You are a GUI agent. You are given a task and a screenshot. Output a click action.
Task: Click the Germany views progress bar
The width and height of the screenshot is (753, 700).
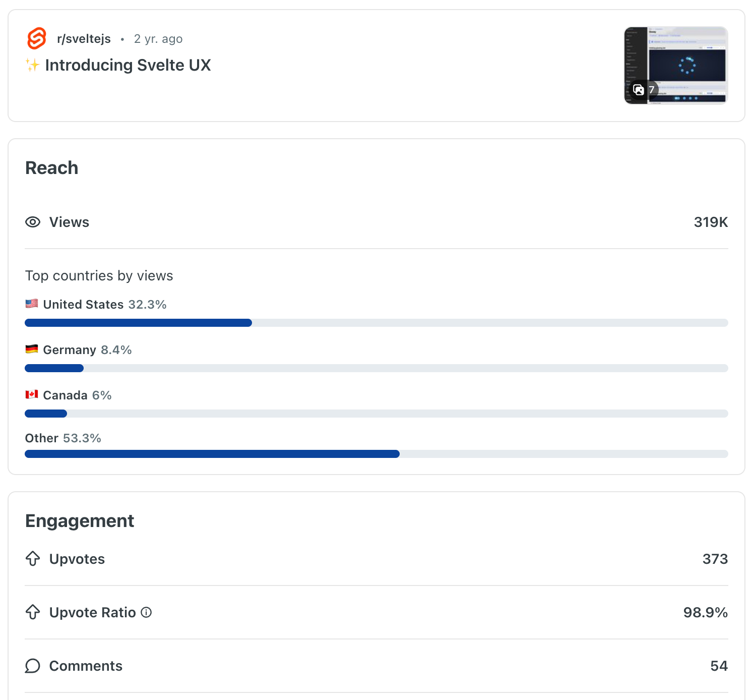click(376, 368)
